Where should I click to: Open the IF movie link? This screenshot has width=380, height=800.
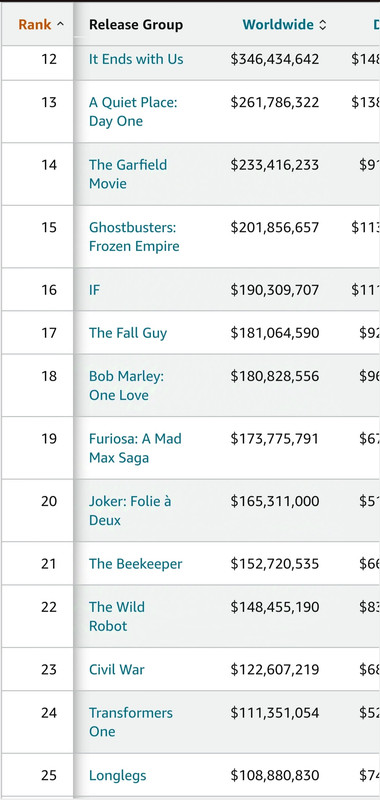[94, 290]
